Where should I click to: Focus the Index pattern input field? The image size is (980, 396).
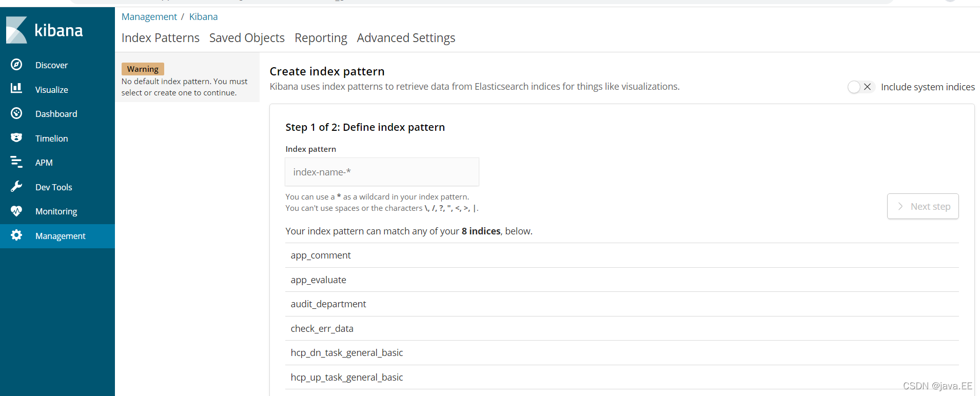pyautogui.click(x=382, y=172)
